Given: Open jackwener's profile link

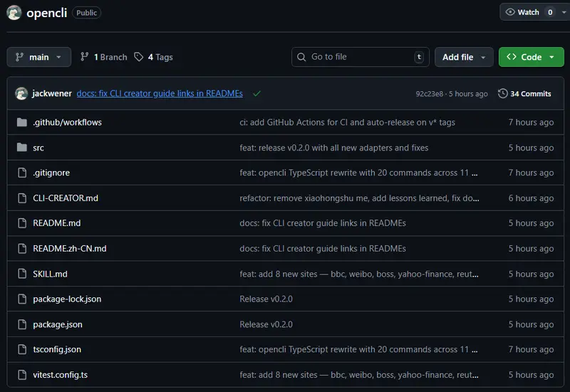Looking at the screenshot, I should [52, 93].
